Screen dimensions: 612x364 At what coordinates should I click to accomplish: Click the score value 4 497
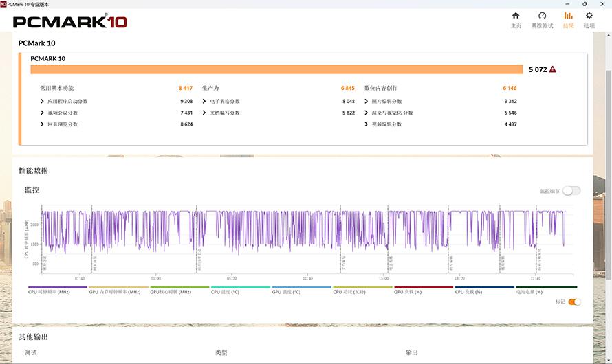tap(510, 124)
